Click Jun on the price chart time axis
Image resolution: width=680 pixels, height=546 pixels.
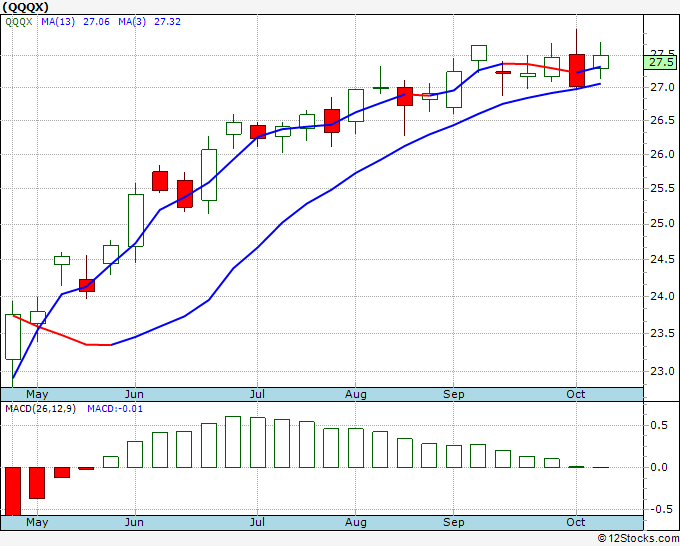(134, 395)
